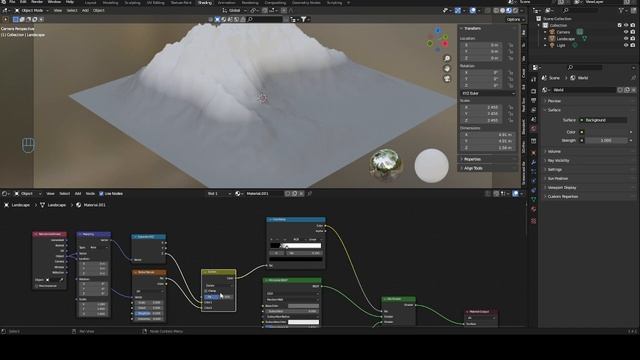Click the unlink material X button
640x360 pixels.
point(301,193)
